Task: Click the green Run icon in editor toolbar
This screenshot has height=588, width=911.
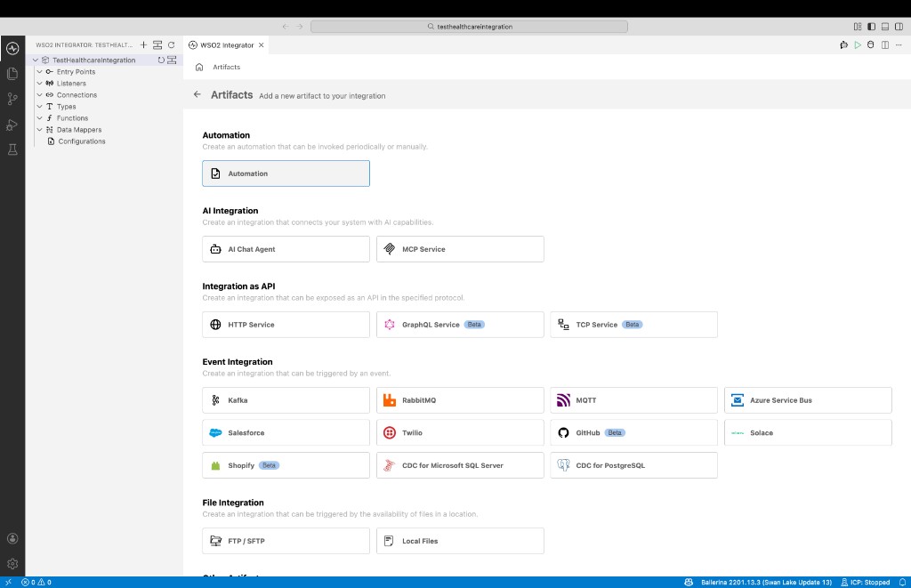Action: click(858, 44)
